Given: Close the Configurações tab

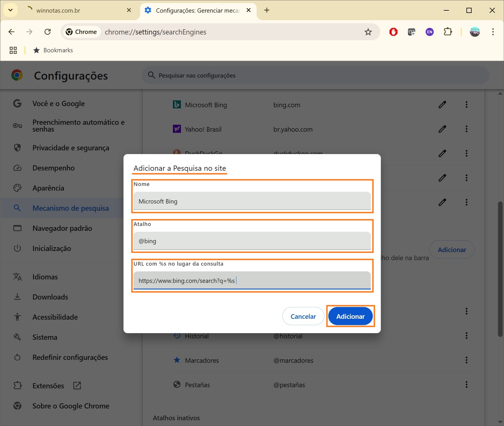Looking at the screenshot, I should (x=249, y=10).
